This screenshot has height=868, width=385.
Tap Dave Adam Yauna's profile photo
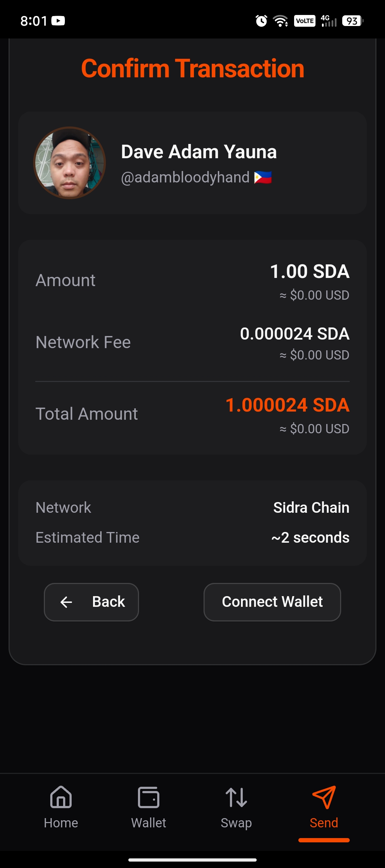70,163
